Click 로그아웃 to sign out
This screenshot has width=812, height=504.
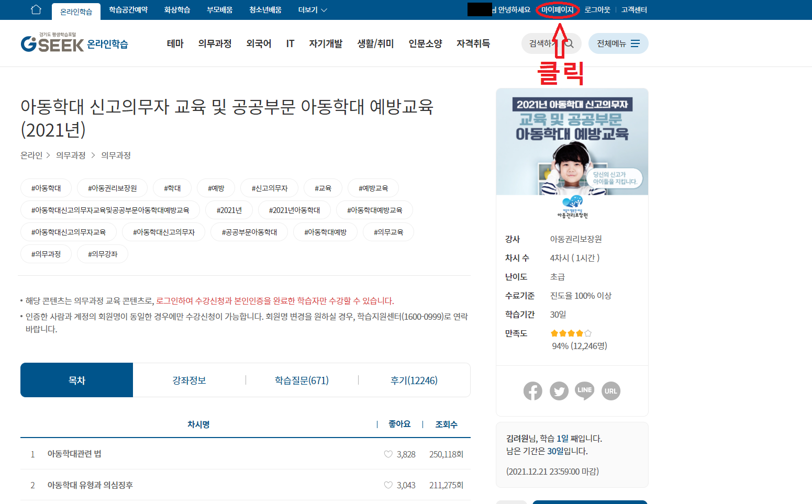point(596,9)
